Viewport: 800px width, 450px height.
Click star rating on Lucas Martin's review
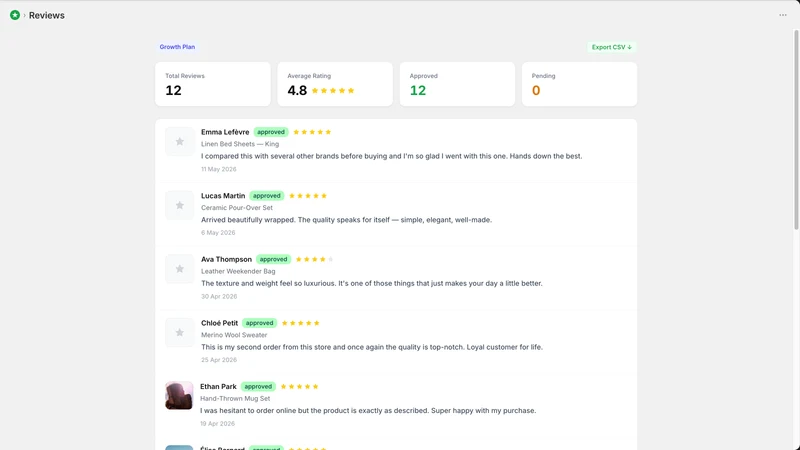[308, 196]
